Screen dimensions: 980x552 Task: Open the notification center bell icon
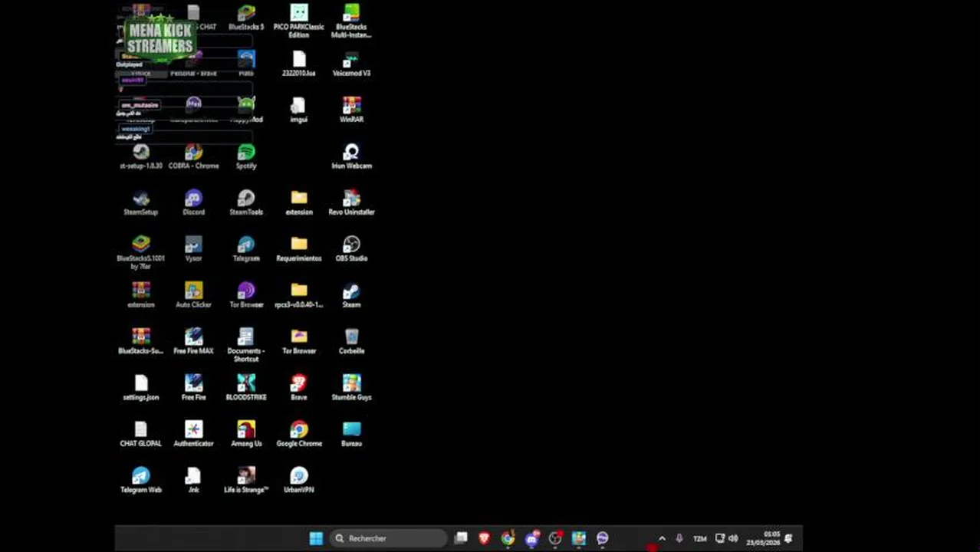coord(788,538)
